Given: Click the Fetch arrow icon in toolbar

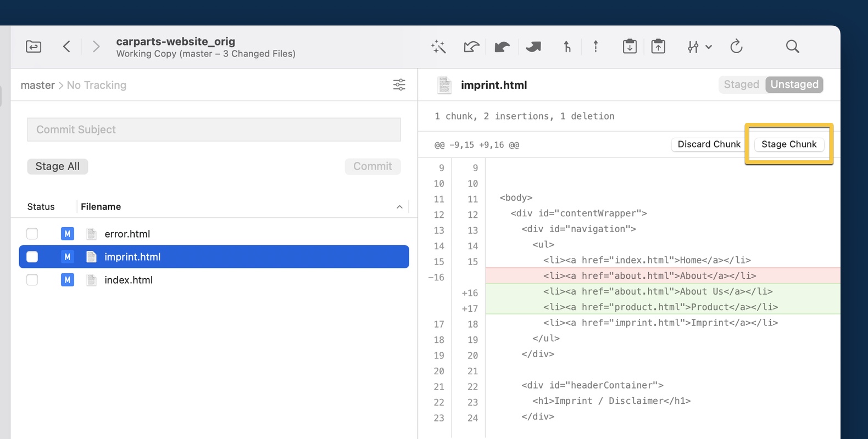Looking at the screenshot, I should [471, 47].
